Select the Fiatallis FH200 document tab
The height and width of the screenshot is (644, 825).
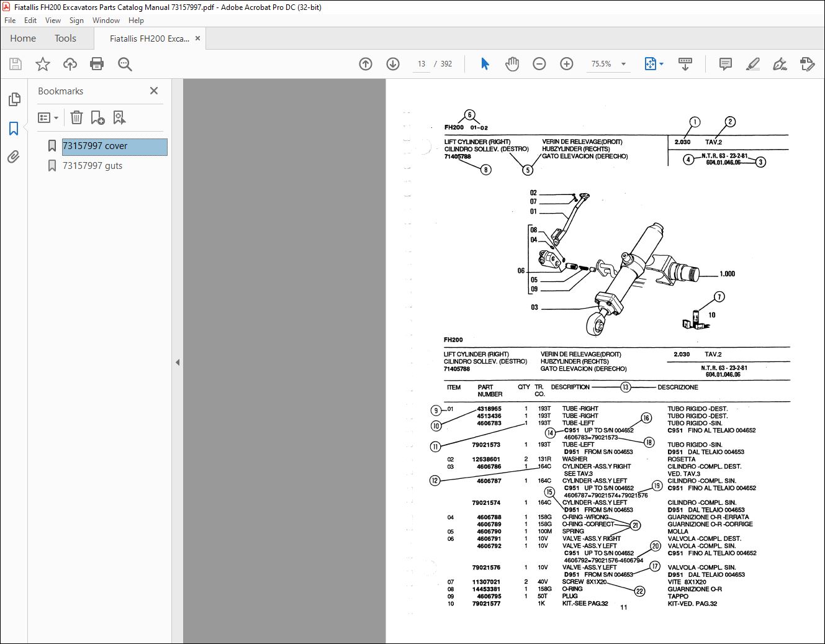coord(150,39)
